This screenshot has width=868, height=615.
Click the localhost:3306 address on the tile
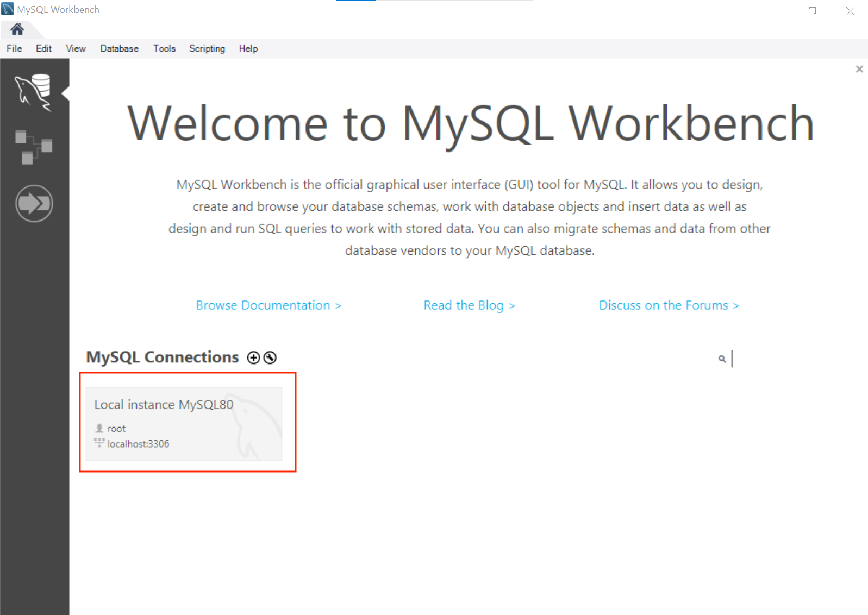[138, 444]
